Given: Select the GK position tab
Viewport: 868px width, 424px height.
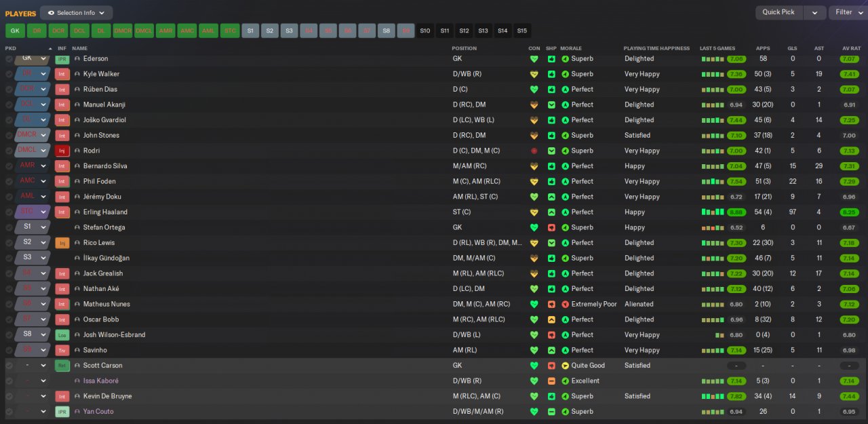Looking at the screenshot, I should 15,31.
